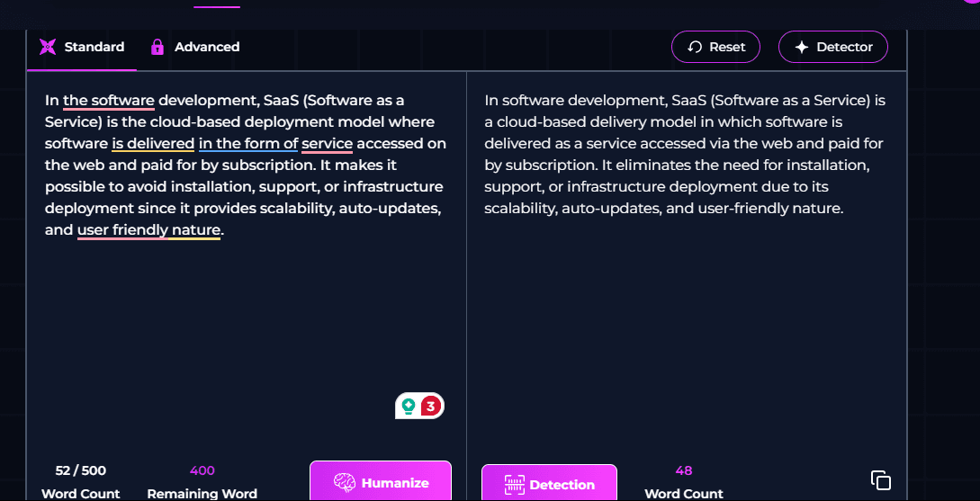Image resolution: width=980 pixels, height=501 pixels.
Task: Switch to the Standard tab
Action: (x=82, y=48)
